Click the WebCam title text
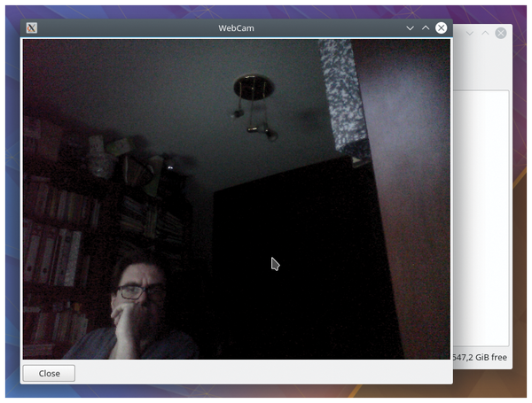The width and height of the screenshot is (532, 403). [x=237, y=27]
